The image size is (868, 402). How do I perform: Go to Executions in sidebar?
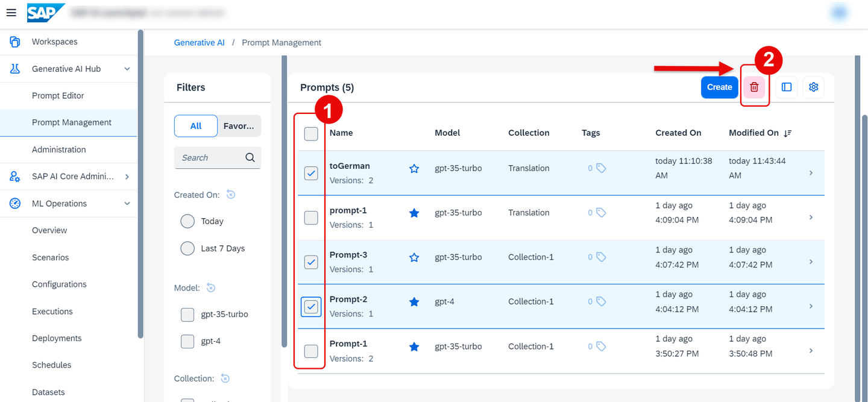click(x=69, y=312)
